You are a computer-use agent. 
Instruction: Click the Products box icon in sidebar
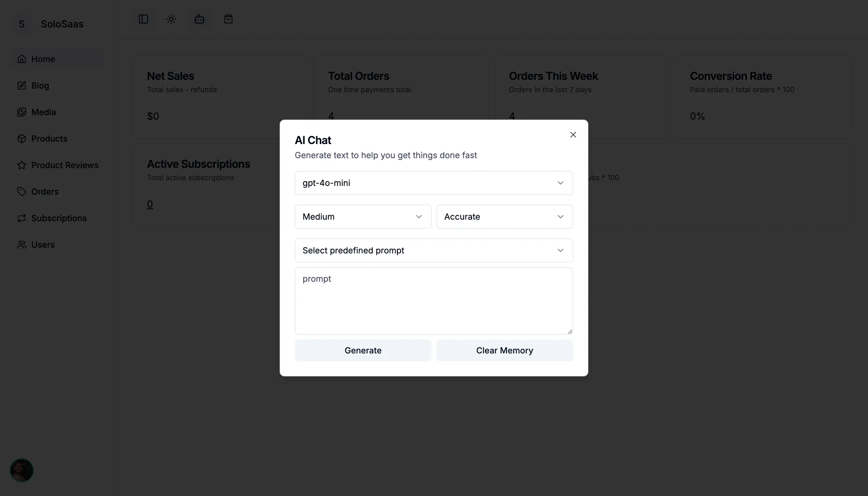22,139
